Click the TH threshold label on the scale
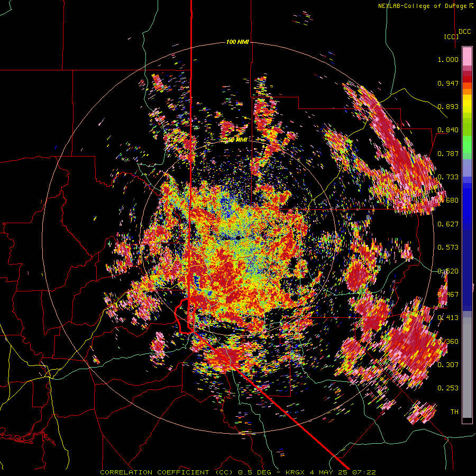The height and width of the screenshot is (476, 476). point(454,412)
